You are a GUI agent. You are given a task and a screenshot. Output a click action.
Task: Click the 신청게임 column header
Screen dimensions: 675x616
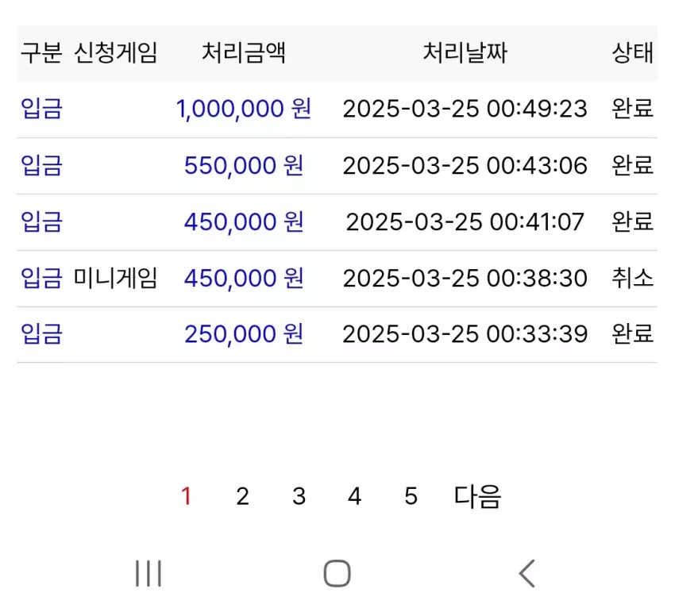(x=115, y=53)
